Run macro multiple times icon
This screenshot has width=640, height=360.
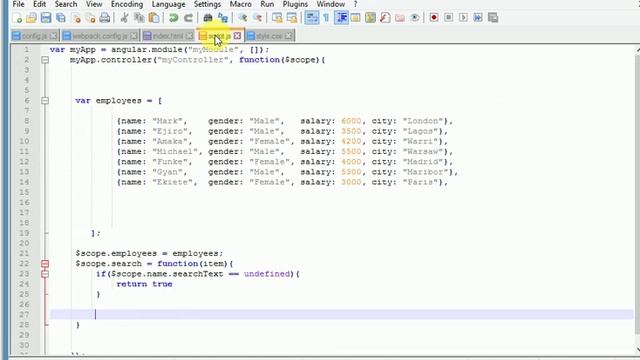tap(478, 18)
